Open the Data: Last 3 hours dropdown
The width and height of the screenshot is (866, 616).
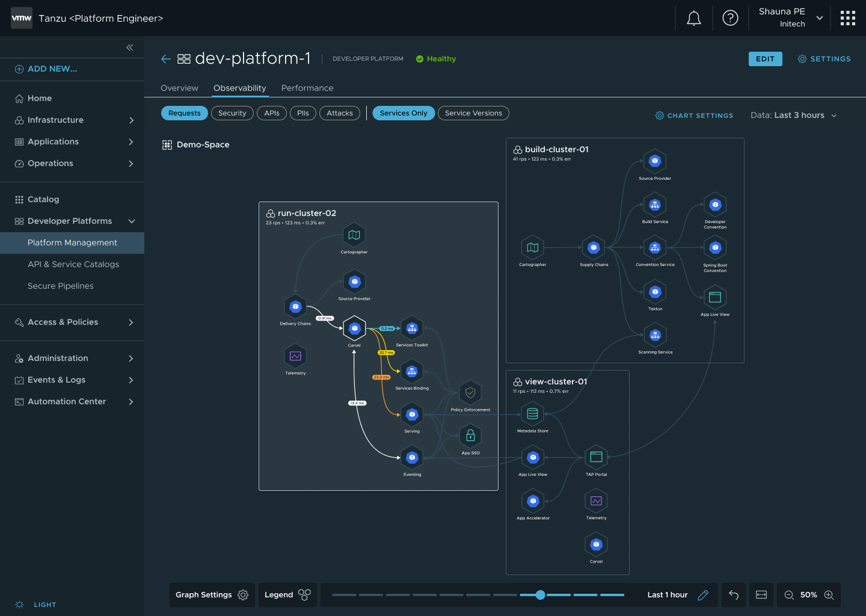pyautogui.click(x=793, y=115)
